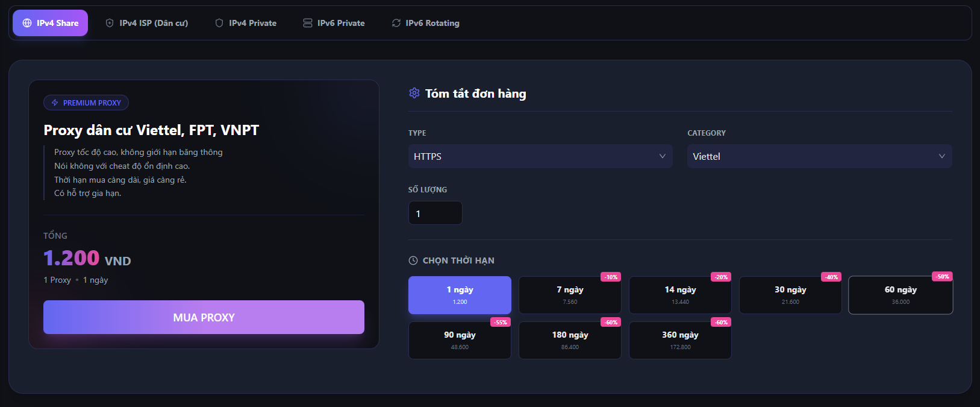
Task: Click the -60% badge on 360 ngày
Action: click(x=721, y=322)
